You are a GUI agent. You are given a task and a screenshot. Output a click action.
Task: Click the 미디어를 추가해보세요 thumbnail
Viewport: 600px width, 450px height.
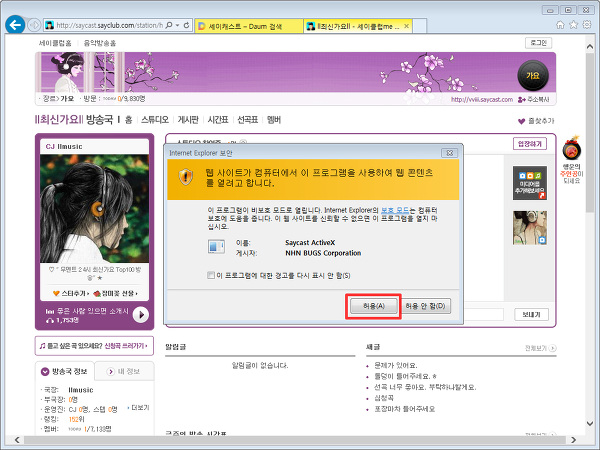[x=530, y=183]
